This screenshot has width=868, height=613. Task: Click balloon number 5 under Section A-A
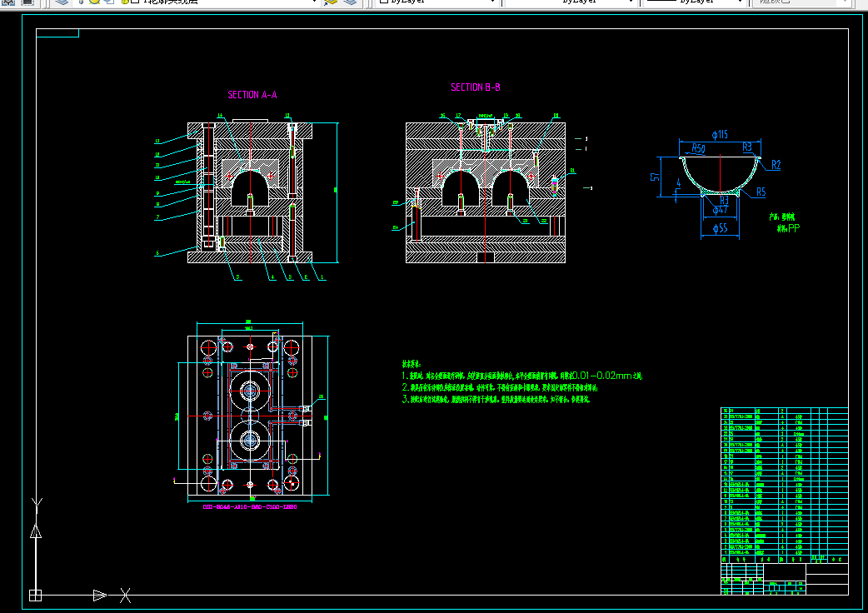coord(238,277)
